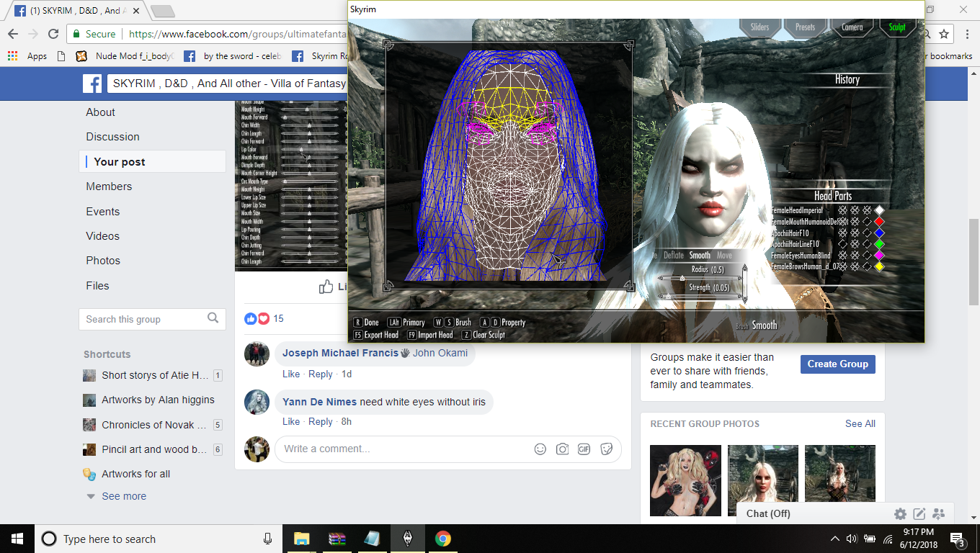This screenshot has height=553, width=980.
Task: Expand See more under Shortcuts
Action: tap(123, 496)
